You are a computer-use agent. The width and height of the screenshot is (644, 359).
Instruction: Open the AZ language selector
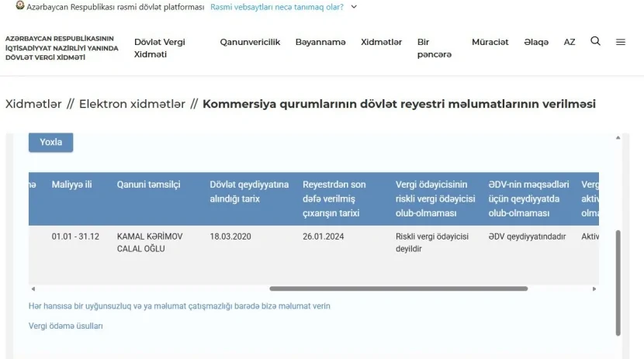[570, 42]
